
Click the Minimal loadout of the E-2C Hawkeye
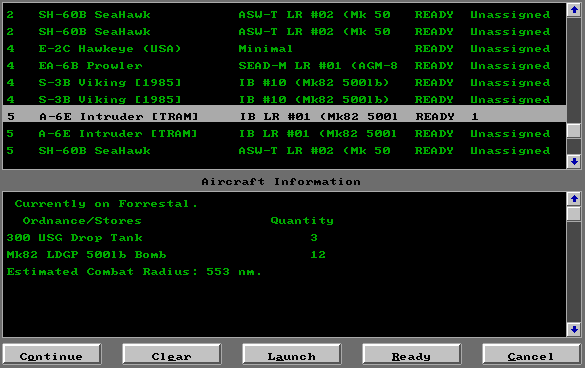click(266, 49)
